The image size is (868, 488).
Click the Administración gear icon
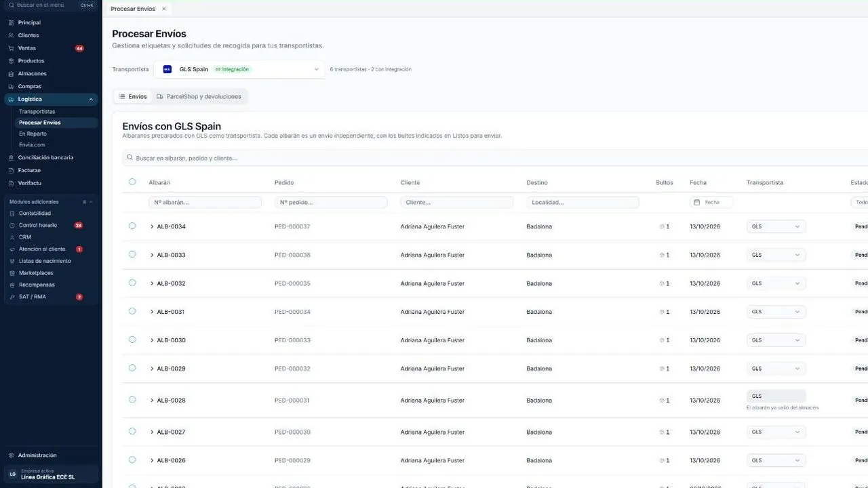coord(11,455)
